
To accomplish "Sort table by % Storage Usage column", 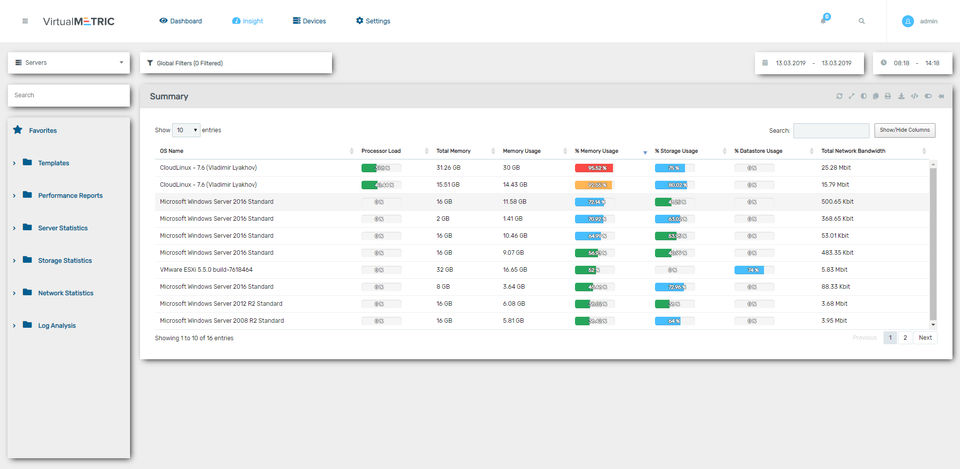I will click(x=689, y=151).
